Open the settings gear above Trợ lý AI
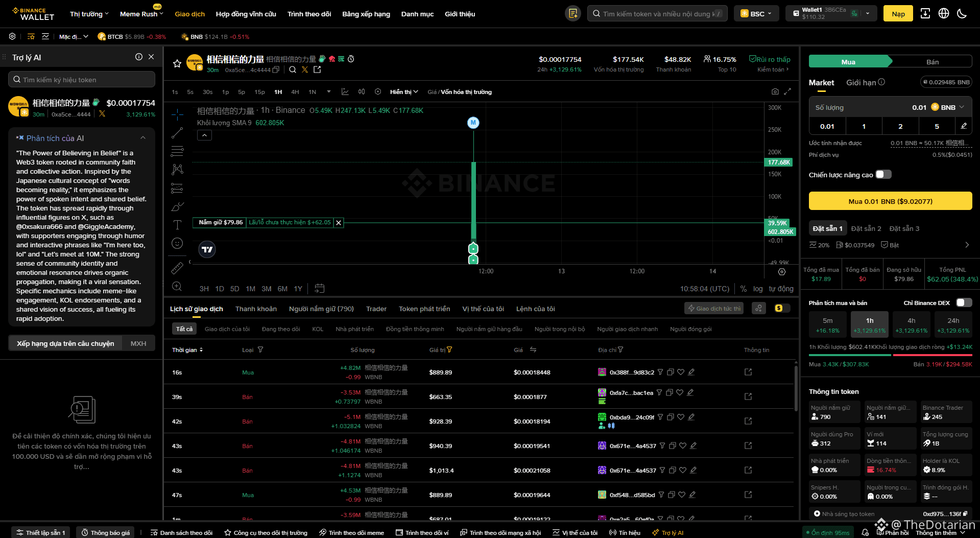The height and width of the screenshot is (538, 980). 12,37
